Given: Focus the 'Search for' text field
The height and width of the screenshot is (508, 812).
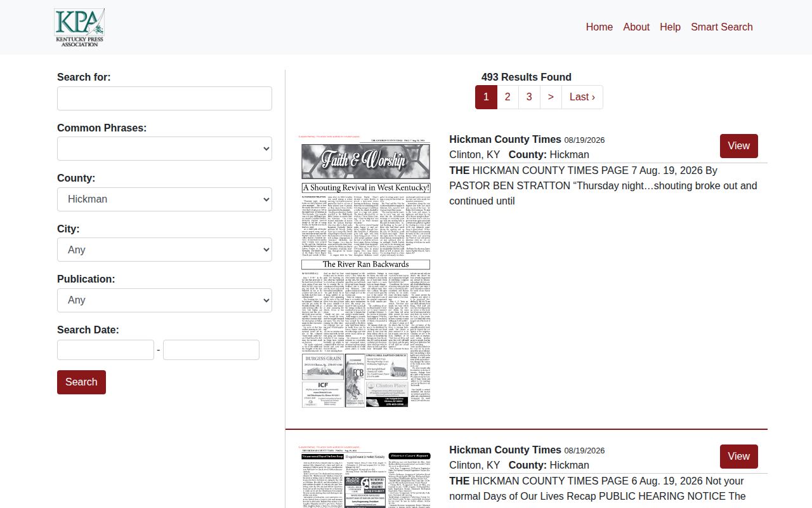Looking at the screenshot, I should 164,98.
